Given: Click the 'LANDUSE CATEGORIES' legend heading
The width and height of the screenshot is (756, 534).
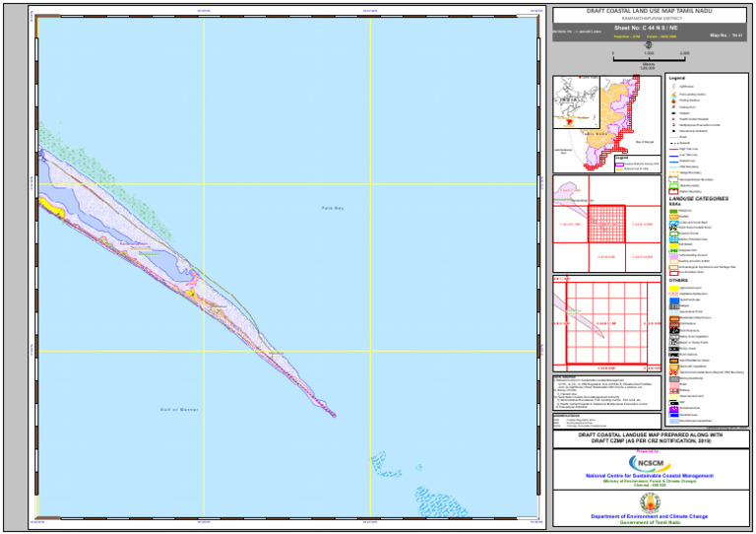Looking at the screenshot, I should [699, 199].
